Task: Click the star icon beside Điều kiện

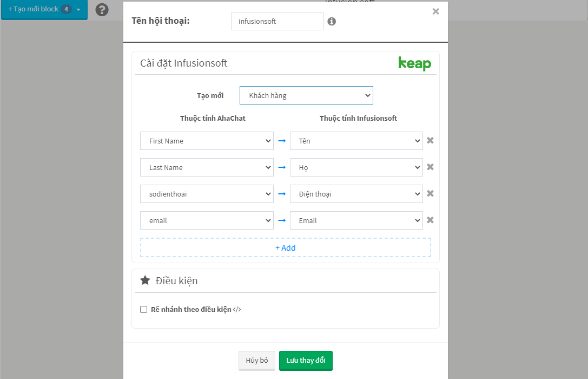Action: pos(145,280)
